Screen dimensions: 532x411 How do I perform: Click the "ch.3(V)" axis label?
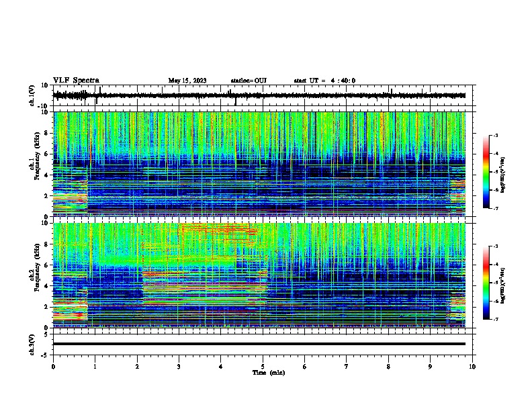32,345
